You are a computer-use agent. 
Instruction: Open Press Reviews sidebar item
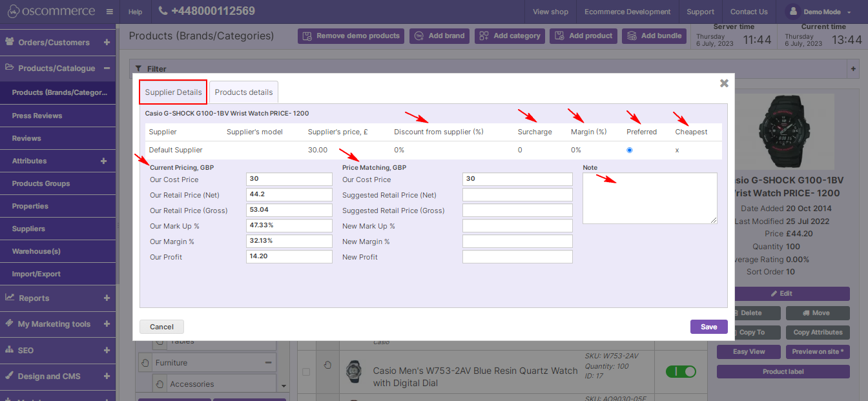click(58, 116)
